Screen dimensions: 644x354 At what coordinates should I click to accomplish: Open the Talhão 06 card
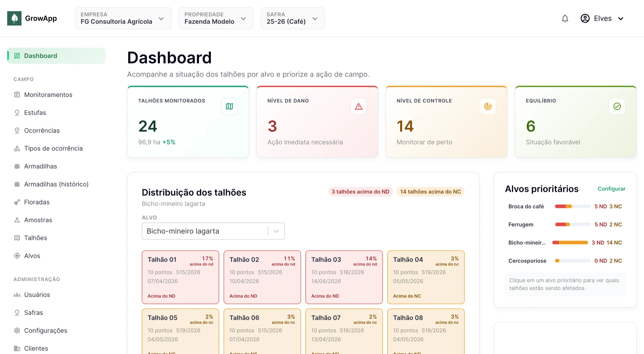click(x=262, y=331)
